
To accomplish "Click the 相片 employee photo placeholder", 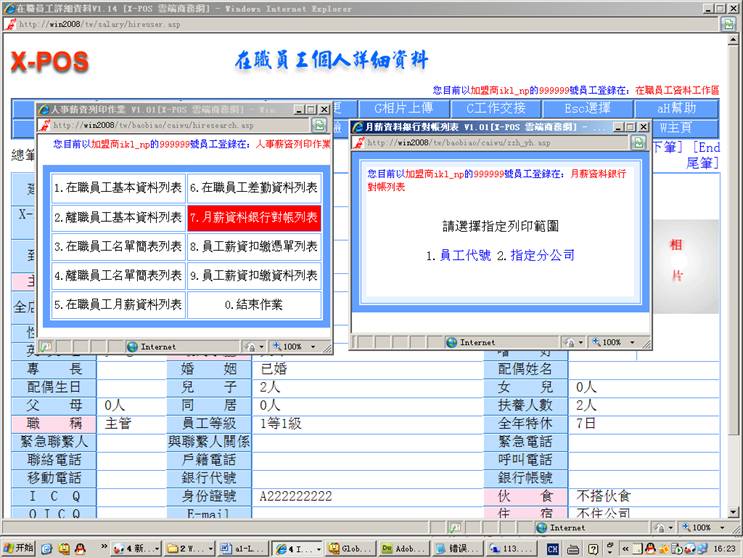I will point(677,259).
